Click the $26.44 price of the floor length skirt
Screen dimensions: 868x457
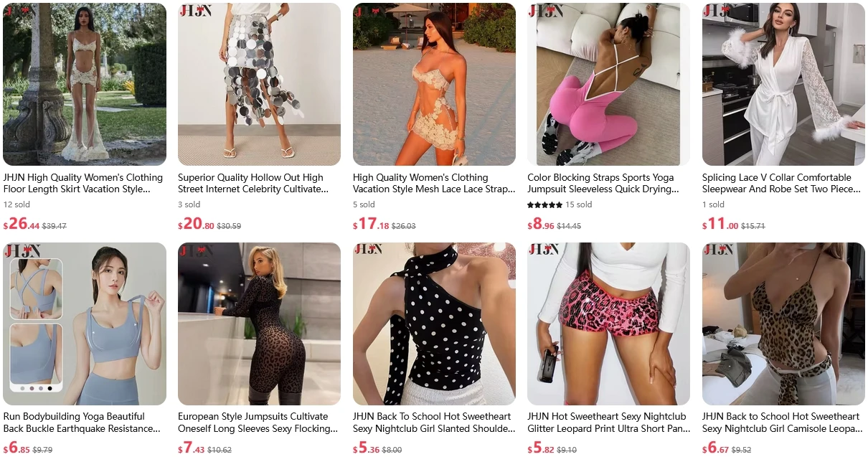[21, 224]
